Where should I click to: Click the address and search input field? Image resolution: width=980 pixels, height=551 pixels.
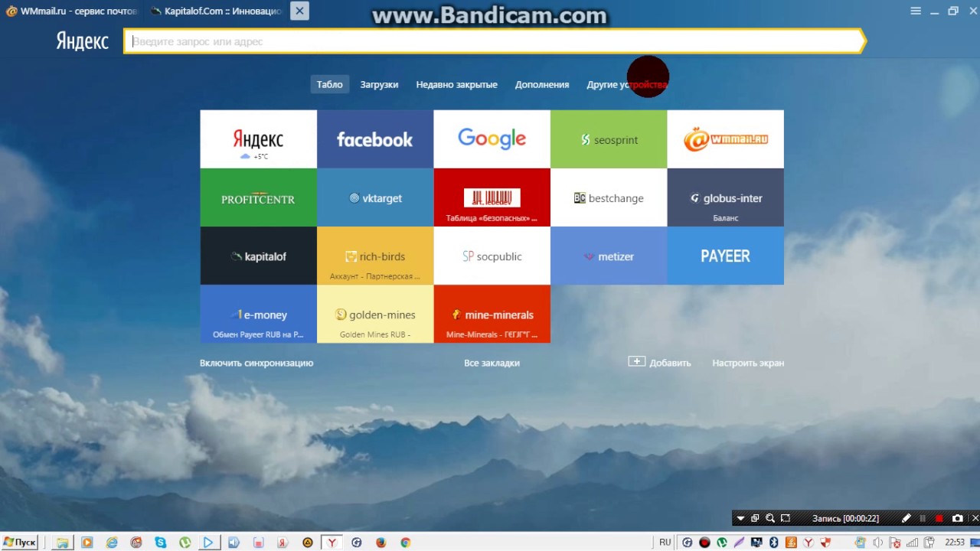[494, 41]
